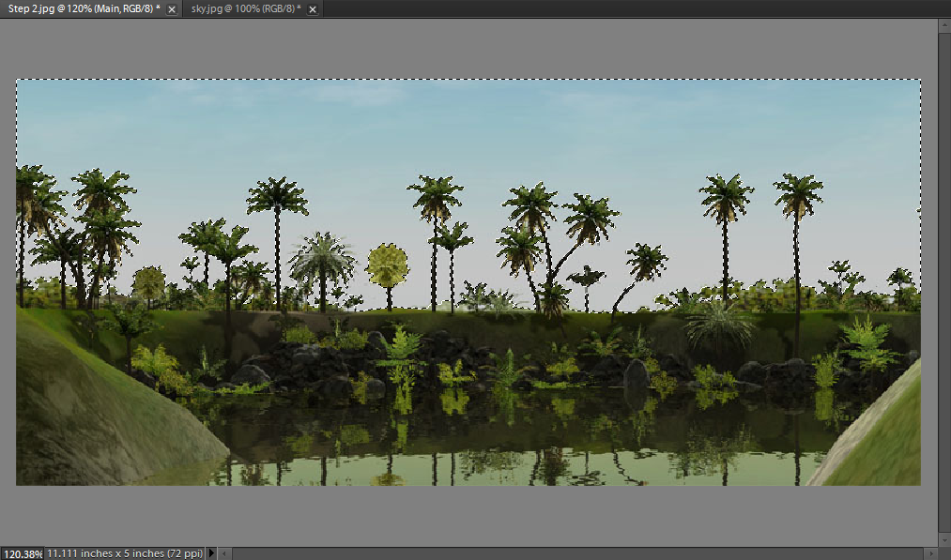Viewport: 951px width, 560px height.
Task: Close the sky.jpg document tab
Action: click(312, 9)
